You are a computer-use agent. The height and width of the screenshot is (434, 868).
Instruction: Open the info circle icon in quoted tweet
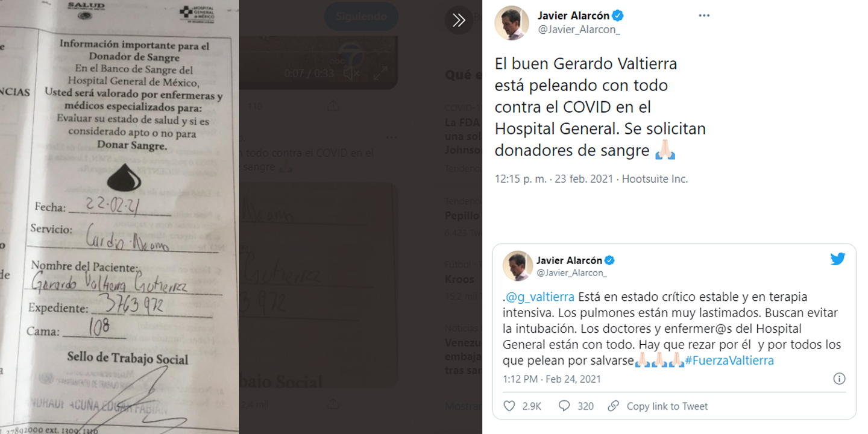tap(839, 379)
